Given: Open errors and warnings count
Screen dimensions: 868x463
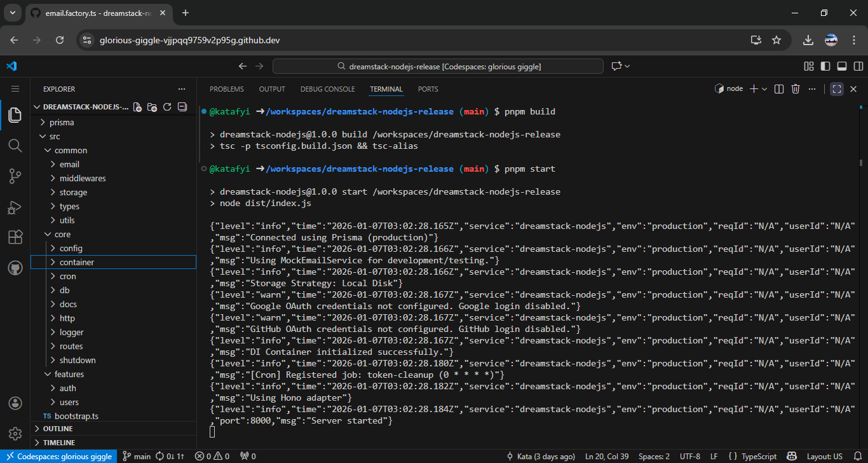Looking at the screenshot, I should 212,456.
